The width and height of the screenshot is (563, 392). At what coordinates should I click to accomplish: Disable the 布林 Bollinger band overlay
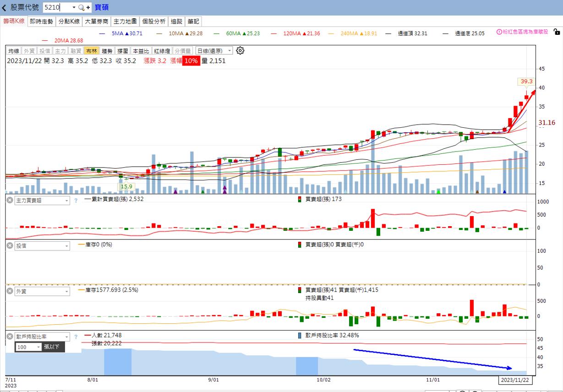pos(92,51)
